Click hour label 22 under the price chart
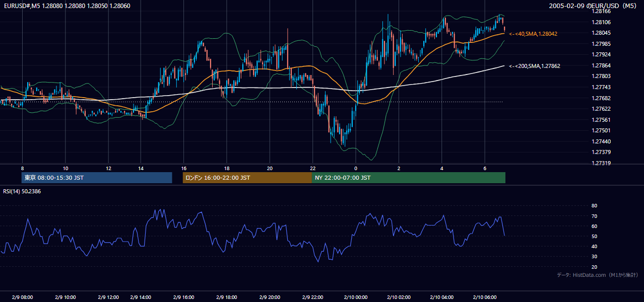644x302 pixels. click(313, 168)
